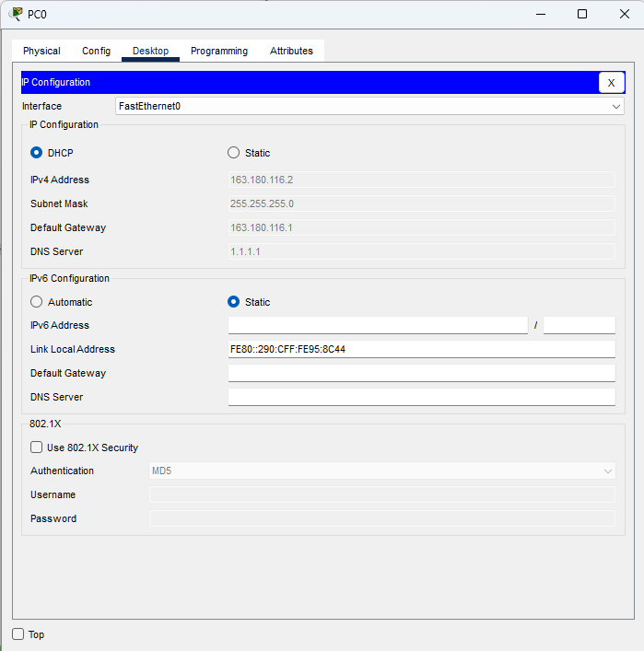Click the Interface label
This screenshot has height=651, width=644.
tap(42, 106)
